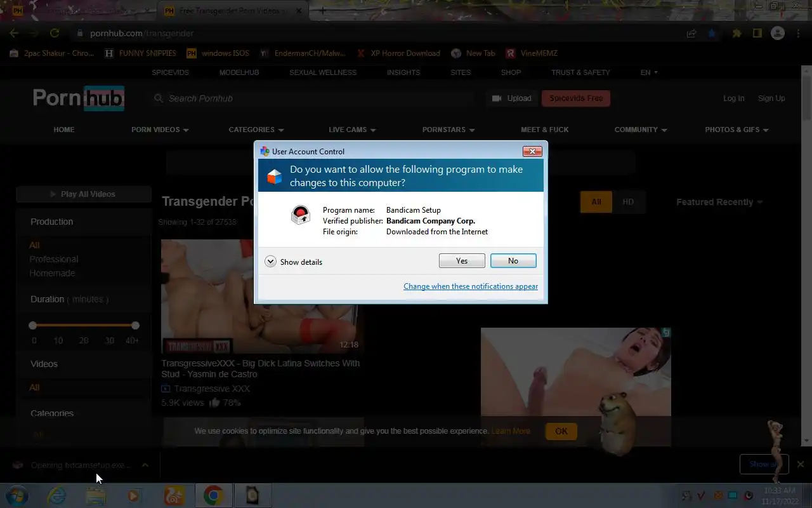This screenshot has height=508, width=812.
Task: Open Windows Media Player on taskbar
Action: click(134, 495)
